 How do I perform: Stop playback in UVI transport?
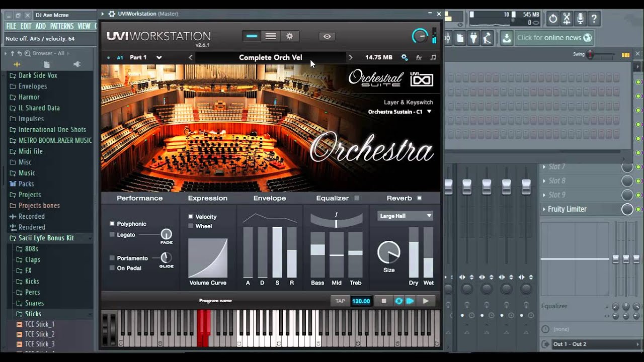384,301
